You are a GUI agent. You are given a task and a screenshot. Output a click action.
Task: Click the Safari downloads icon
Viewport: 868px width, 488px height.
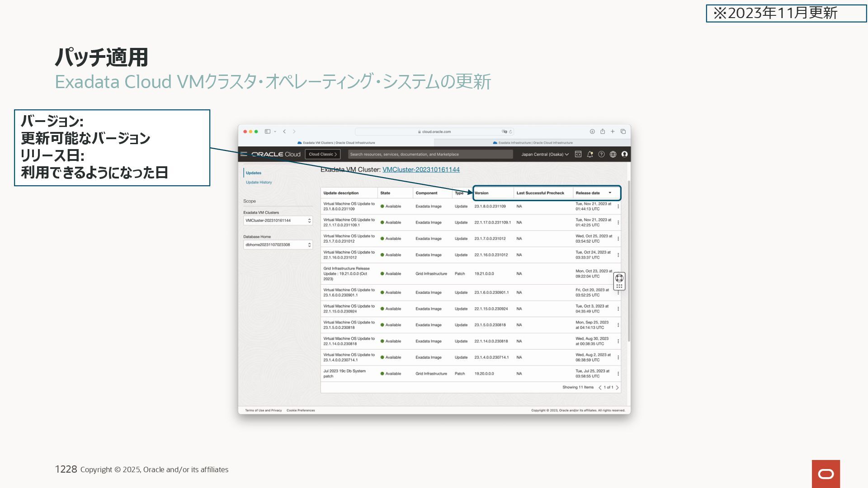(x=592, y=131)
